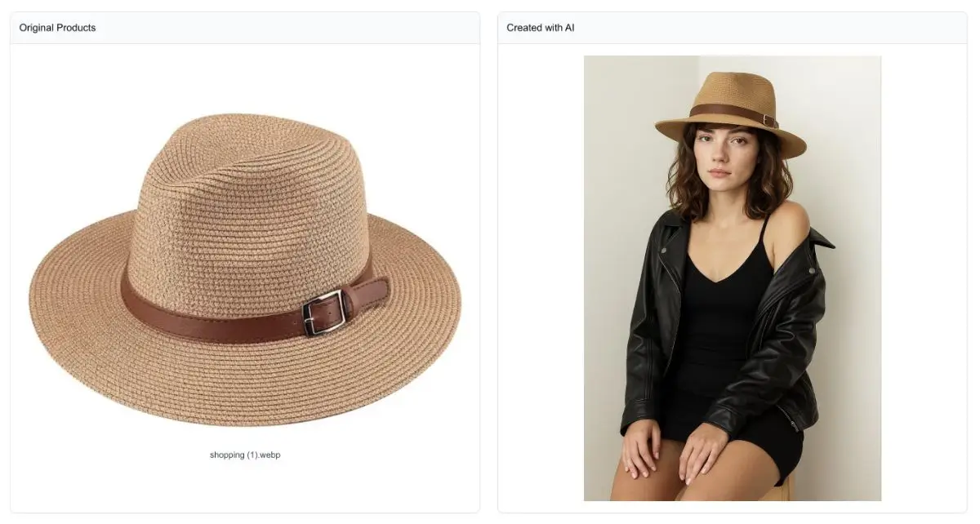Open the AI-generated model photo
Viewport: 980px width, 524px height.
coord(732,278)
